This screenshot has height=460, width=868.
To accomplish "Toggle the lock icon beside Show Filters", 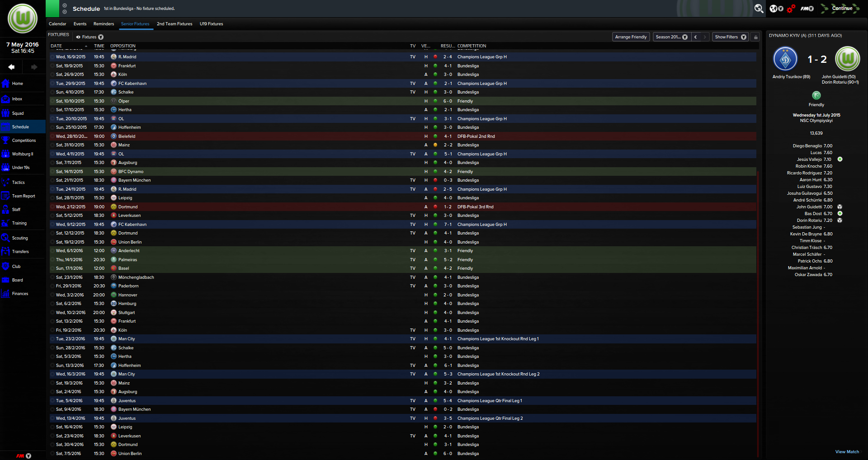I will [x=756, y=37].
